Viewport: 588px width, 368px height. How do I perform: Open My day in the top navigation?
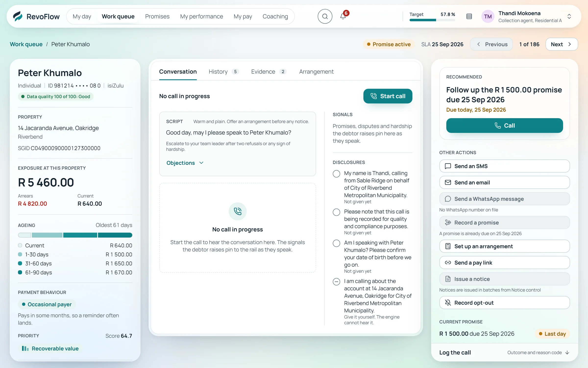click(82, 16)
